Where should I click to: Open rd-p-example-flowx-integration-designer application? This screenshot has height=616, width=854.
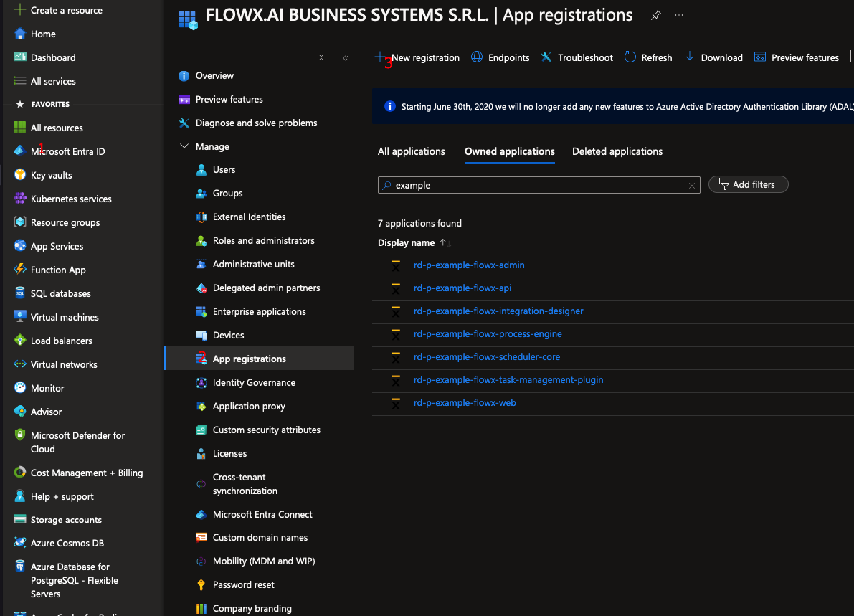click(498, 311)
